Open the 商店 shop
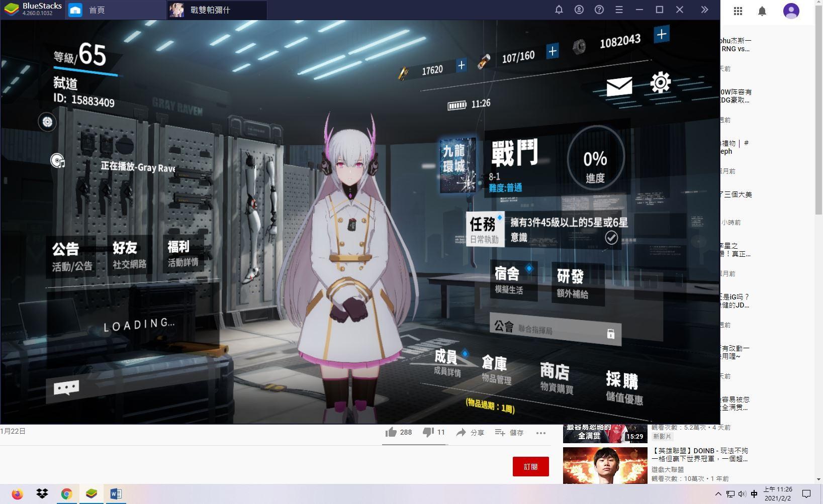 556,378
